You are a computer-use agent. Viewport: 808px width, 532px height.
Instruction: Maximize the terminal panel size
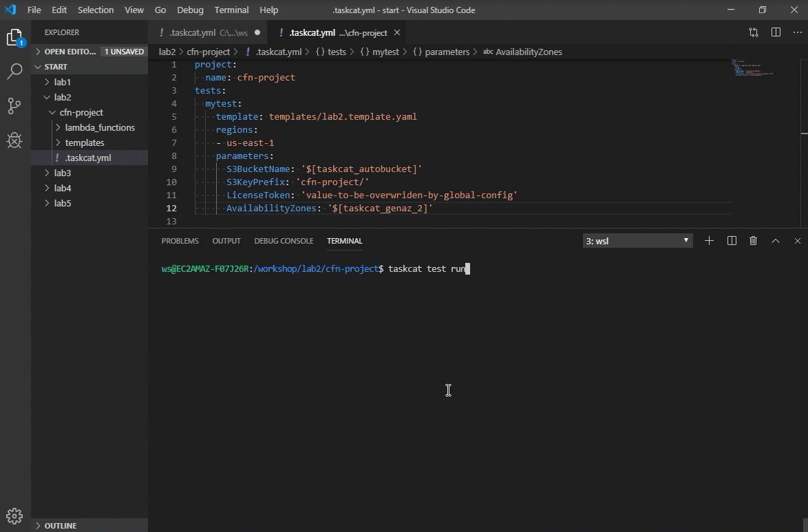pos(776,241)
